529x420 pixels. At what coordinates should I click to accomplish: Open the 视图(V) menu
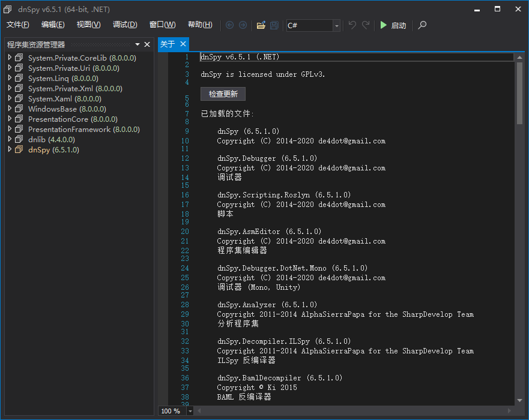pyautogui.click(x=89, y=25)
